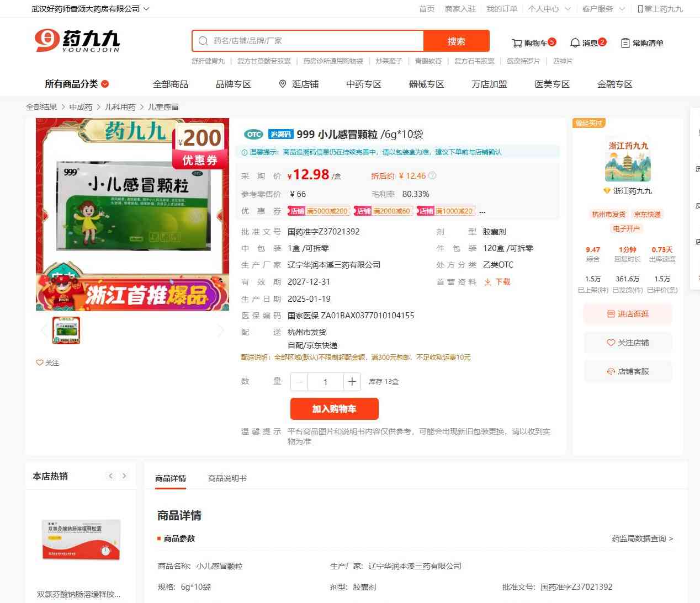Click the location pin for store browsing
Screen dimensions: 700x603
(283, 84)
